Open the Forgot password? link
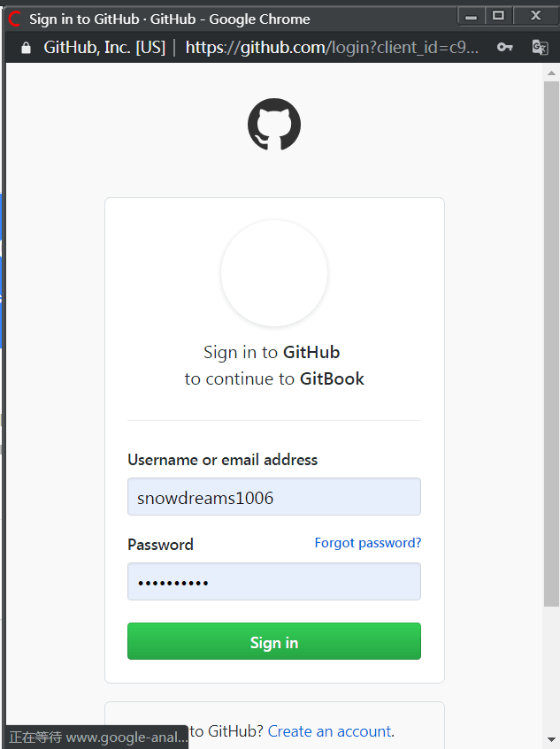Image resolution: width=560 pixels, height=749 pixels. click(368, 543)
